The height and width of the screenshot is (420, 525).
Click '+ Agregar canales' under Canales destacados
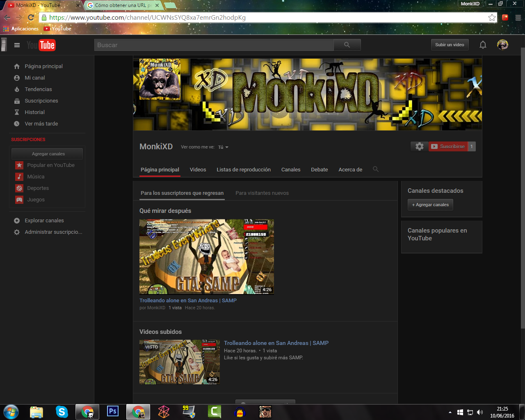(x=430, y=205)
